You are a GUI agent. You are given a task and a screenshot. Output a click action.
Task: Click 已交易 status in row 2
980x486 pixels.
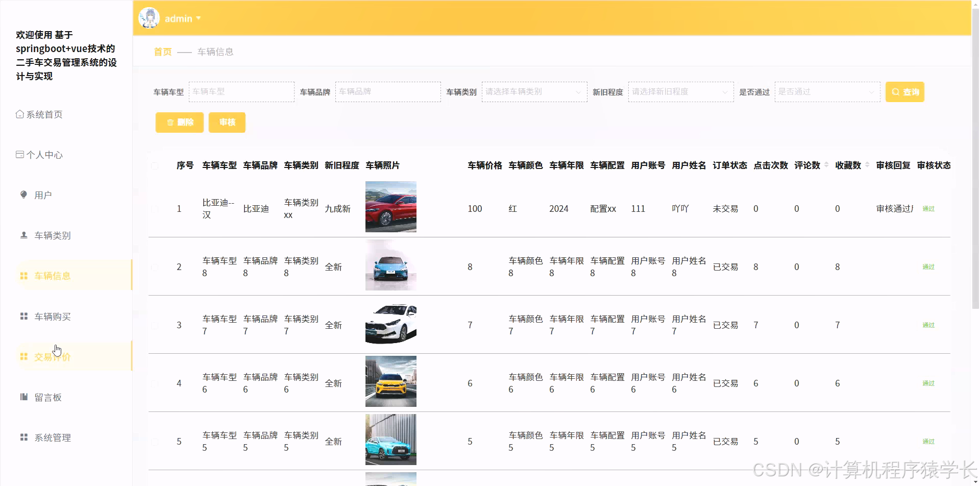tap(725, 267)
